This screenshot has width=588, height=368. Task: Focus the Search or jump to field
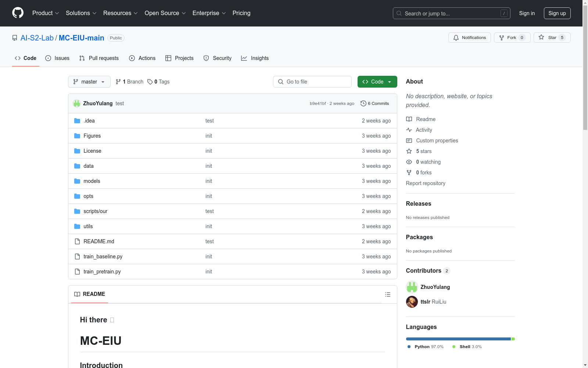(452, 13)
